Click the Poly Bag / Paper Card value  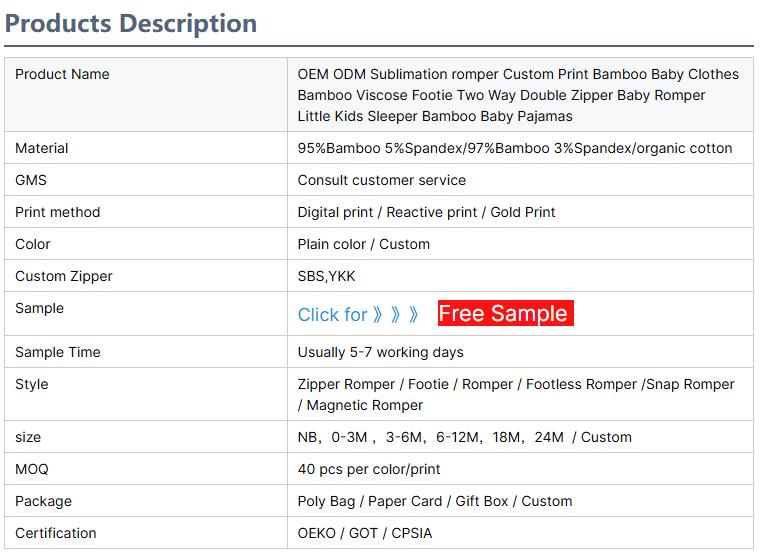point(434,501)
